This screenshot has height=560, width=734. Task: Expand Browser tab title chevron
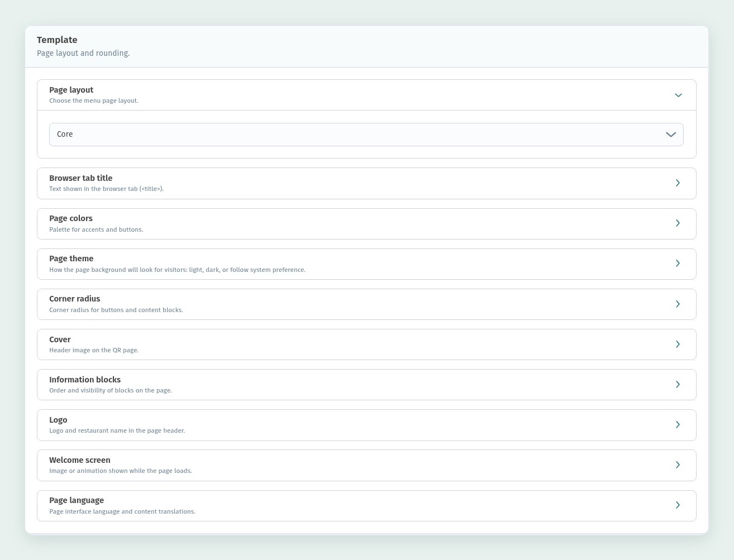tap(678, 183)
